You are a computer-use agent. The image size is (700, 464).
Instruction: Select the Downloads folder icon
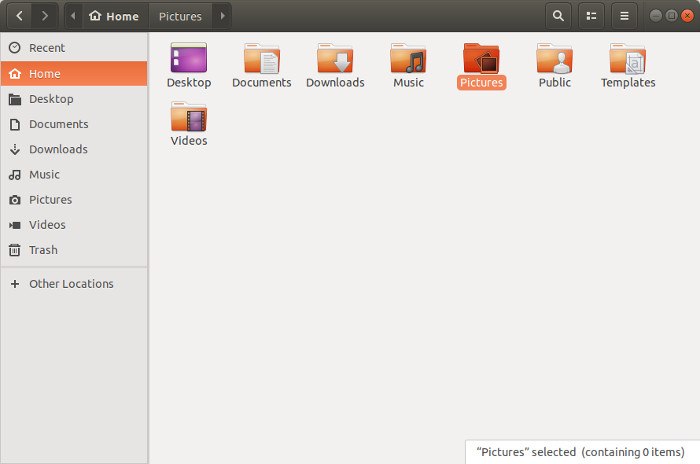tap(335, 58)
